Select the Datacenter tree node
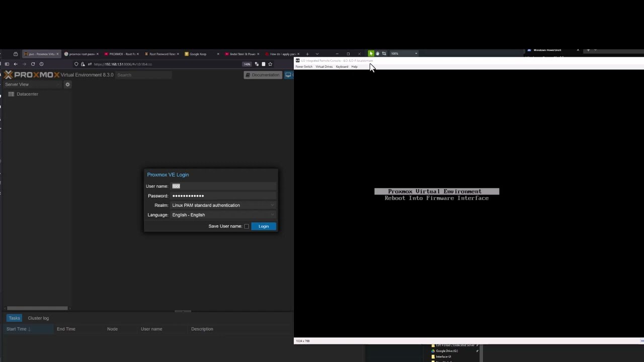The width and height of the screenshot is (644, 362). (27, 94)
